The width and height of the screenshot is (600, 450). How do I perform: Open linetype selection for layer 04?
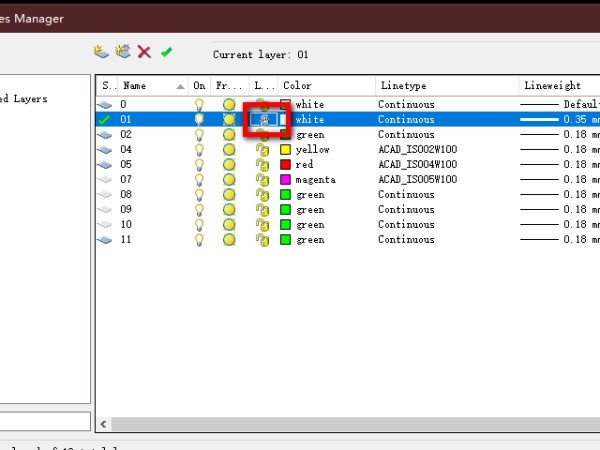tap(417, 150)
